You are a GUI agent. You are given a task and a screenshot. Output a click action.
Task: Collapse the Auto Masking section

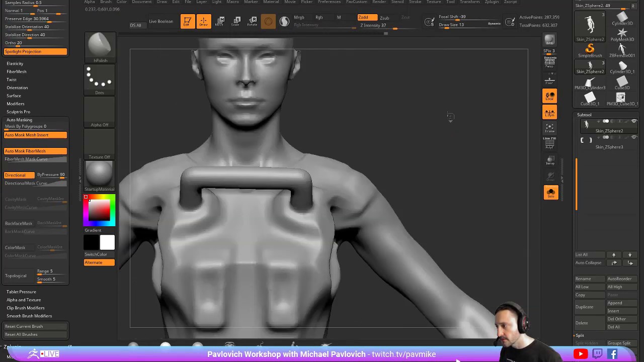tap(19, 120)
